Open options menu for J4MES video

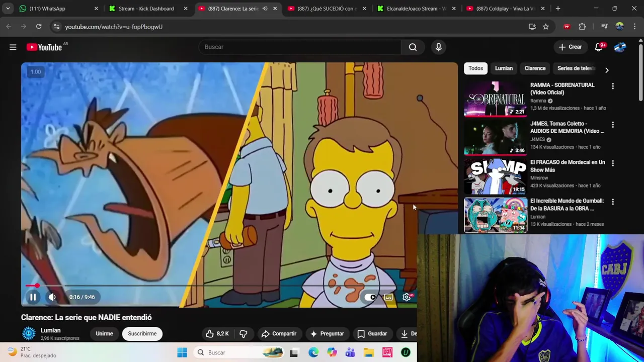click(613, 125)
